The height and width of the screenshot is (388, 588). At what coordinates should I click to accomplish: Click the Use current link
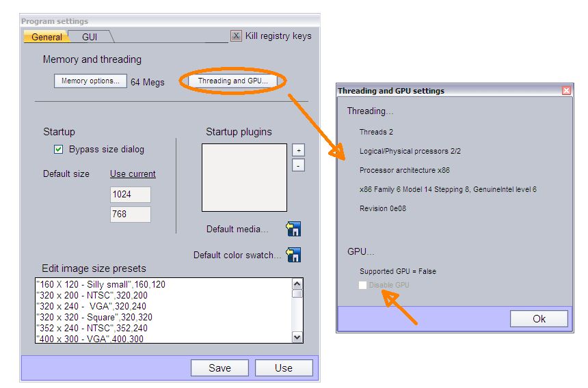pyautogui.click(x=133, y=174)
